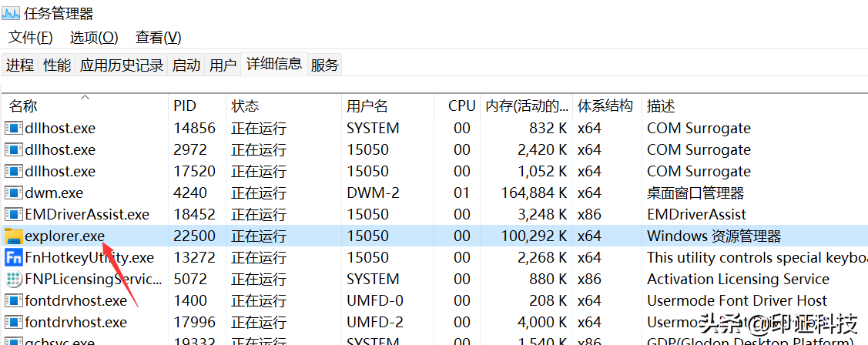This screenshot has width=868, height=345.
Task: Open the 查看(V) menu
Action: [159, 37]
